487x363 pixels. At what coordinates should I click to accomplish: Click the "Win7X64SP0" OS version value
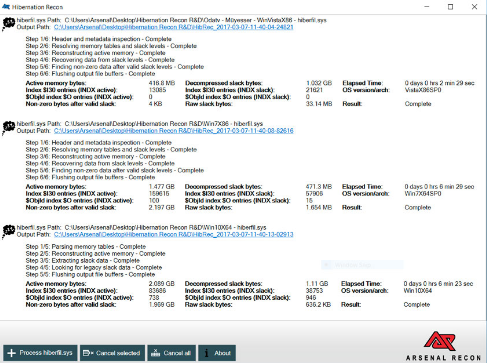point(423,194)
